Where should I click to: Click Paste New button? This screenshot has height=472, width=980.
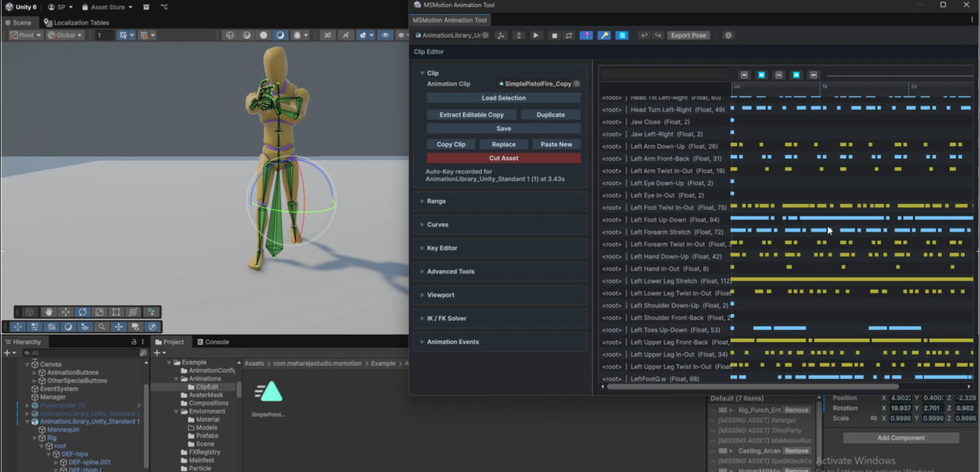[556, 145]
